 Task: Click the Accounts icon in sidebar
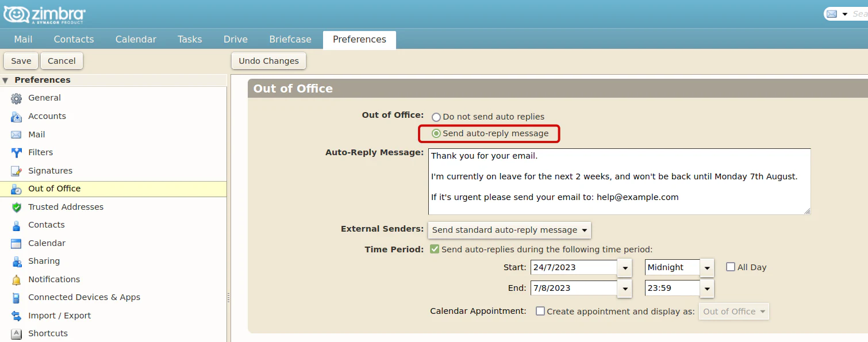click(x=17, y=117)
